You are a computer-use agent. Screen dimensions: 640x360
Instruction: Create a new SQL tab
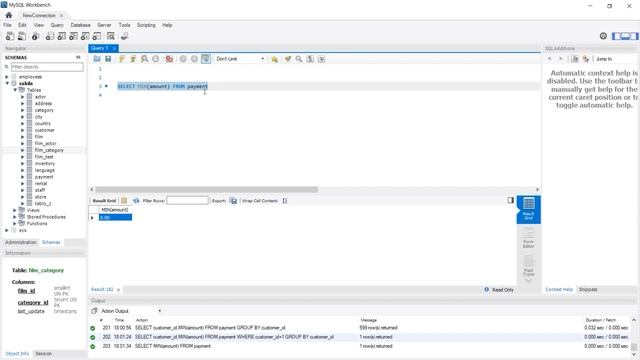coord(10,36)
